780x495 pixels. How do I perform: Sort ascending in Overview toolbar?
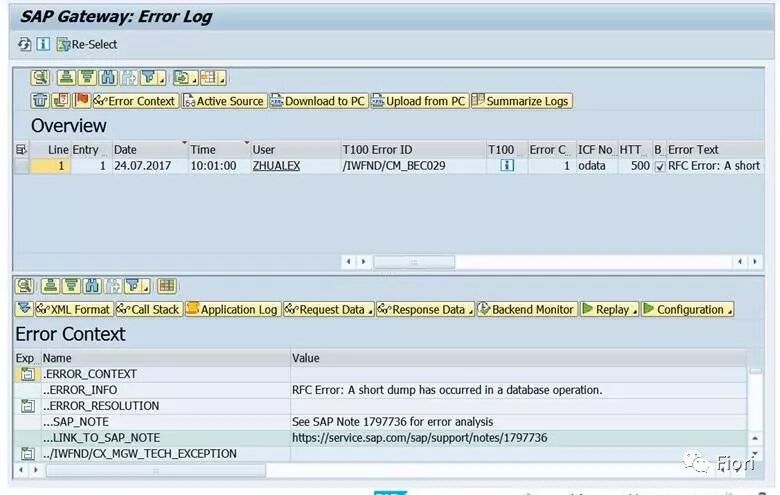pyautogui.click(x=66, y=78)
